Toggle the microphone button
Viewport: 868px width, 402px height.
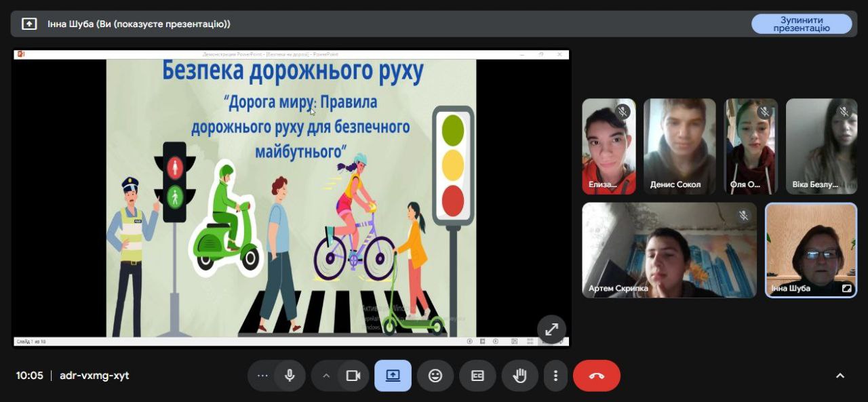coord(290,376)
